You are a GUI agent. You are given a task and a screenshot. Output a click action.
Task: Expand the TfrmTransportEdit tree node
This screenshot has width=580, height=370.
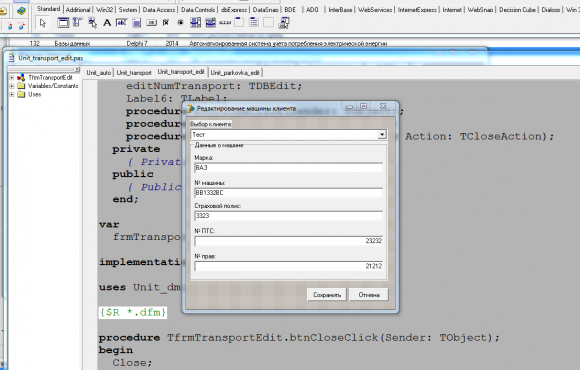coord(11,78)
